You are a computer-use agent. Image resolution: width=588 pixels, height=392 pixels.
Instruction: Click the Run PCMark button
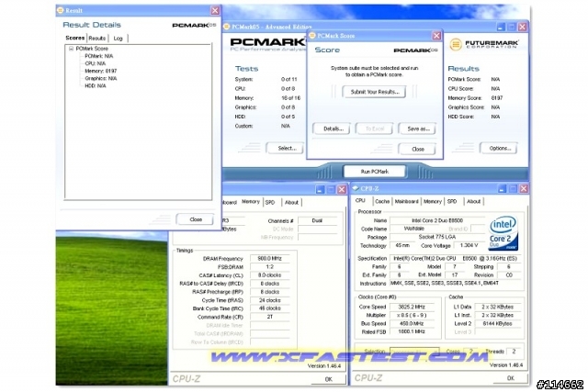click(375, 172)
